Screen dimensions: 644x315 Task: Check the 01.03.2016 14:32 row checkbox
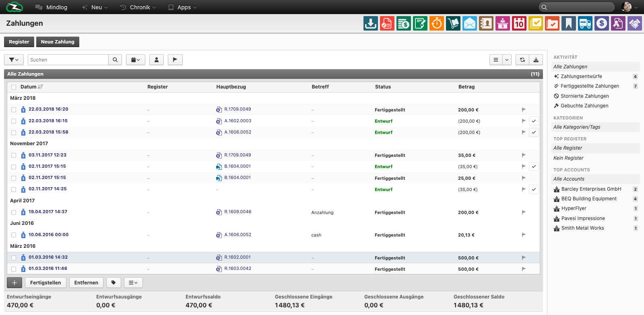pyautogui.click(x=14, y=258)
